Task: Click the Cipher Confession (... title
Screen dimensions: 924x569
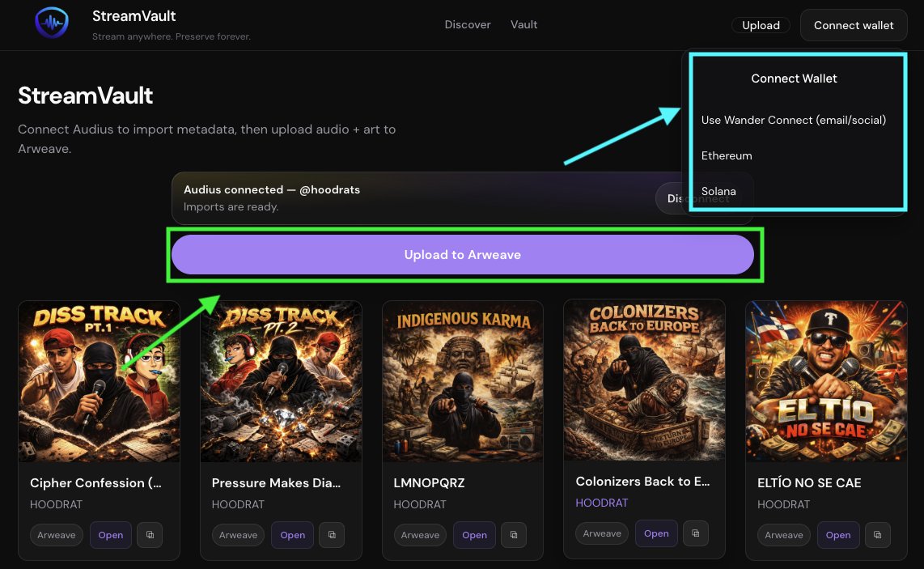Action: tap(95, 483)
